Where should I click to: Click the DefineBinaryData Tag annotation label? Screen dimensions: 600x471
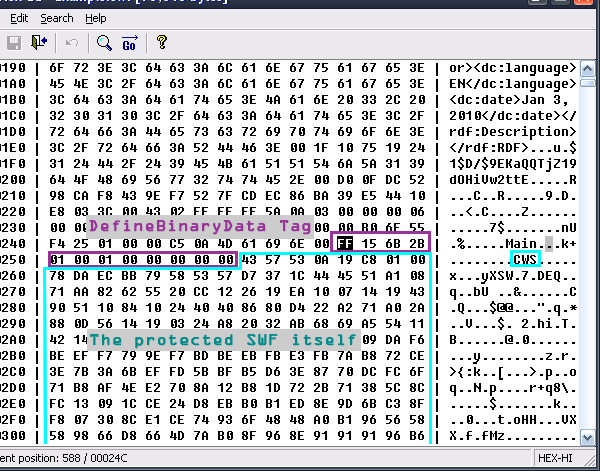[x=199, y=226]
